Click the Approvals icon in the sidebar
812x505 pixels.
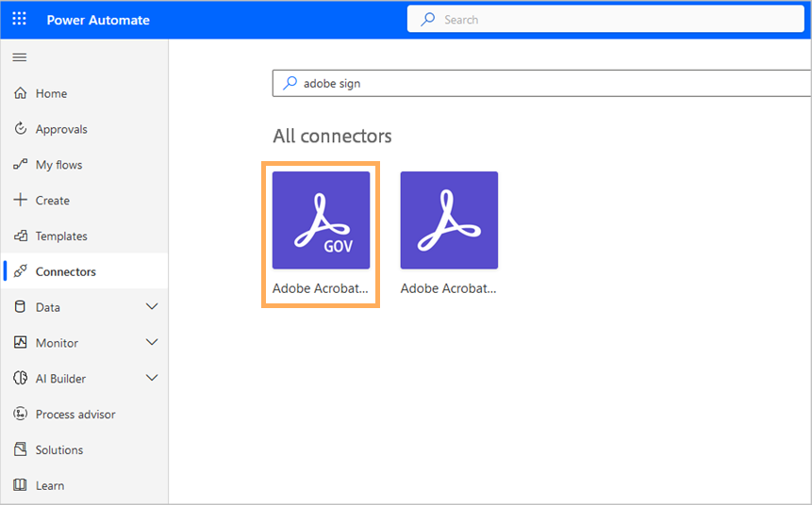[x=20, y=129]
